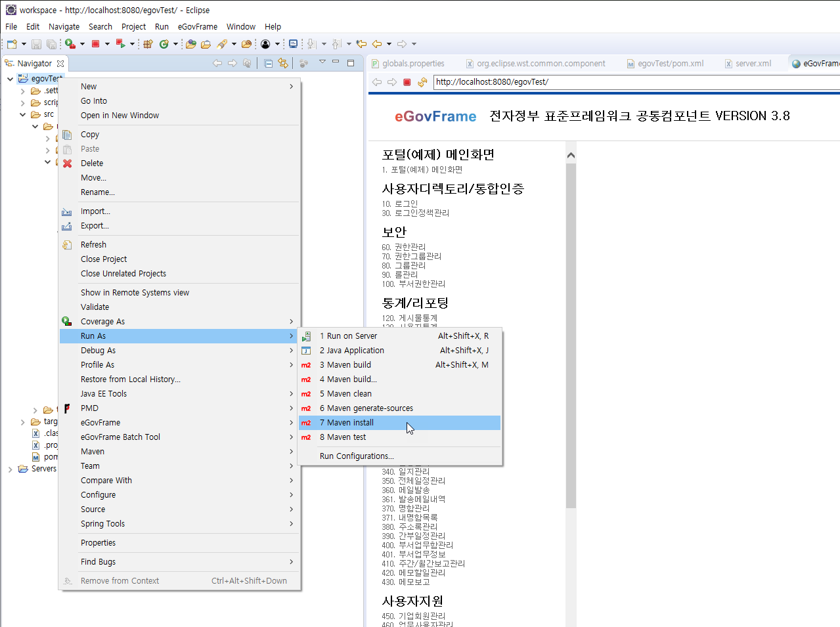Viewport: 840px width, 627px height.
Task: Collapse the egovTest project node
Action: 10,79
